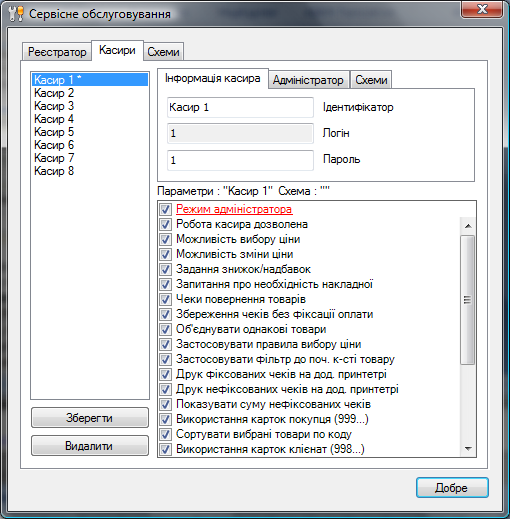This screenshot has width=510, height=519.
Task: Click the parameters list scroll-up arrow
Action: click(x=468, y=226)
